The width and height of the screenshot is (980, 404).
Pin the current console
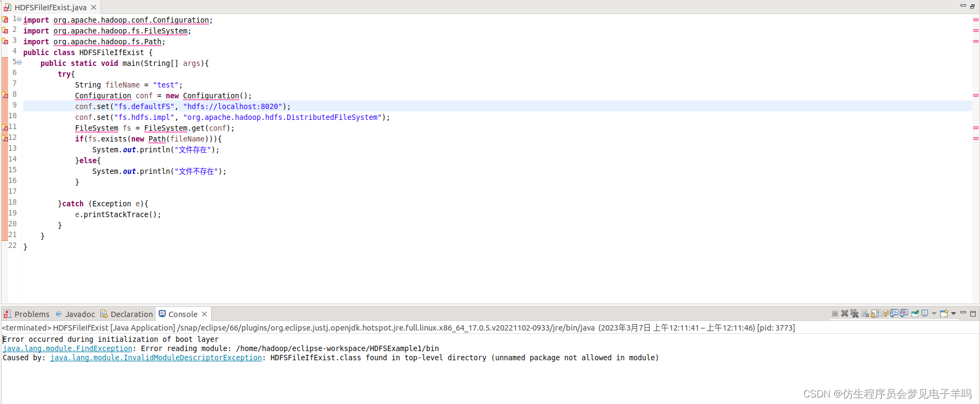[x=915, y=314]
